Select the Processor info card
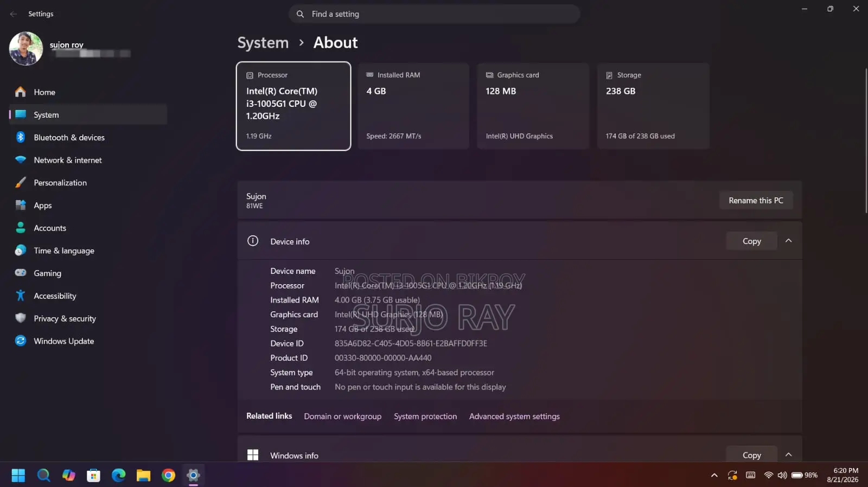 click(x=293, y=106)
